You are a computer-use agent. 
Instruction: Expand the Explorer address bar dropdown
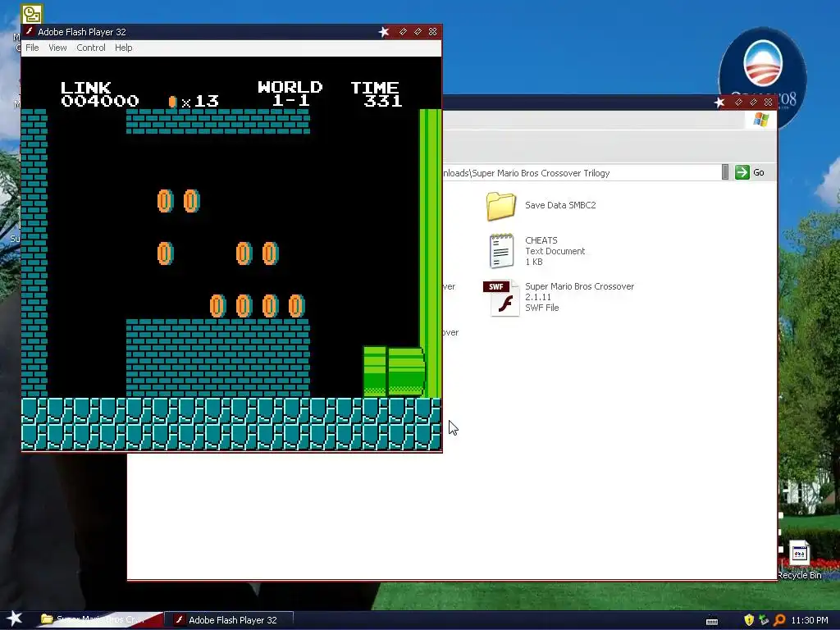pos(725,172)
